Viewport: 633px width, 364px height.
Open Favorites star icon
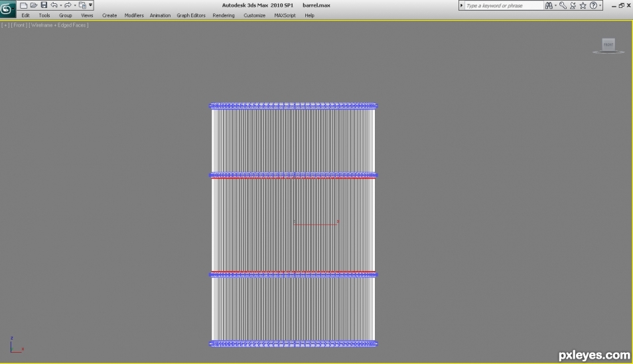click(583, 5)
